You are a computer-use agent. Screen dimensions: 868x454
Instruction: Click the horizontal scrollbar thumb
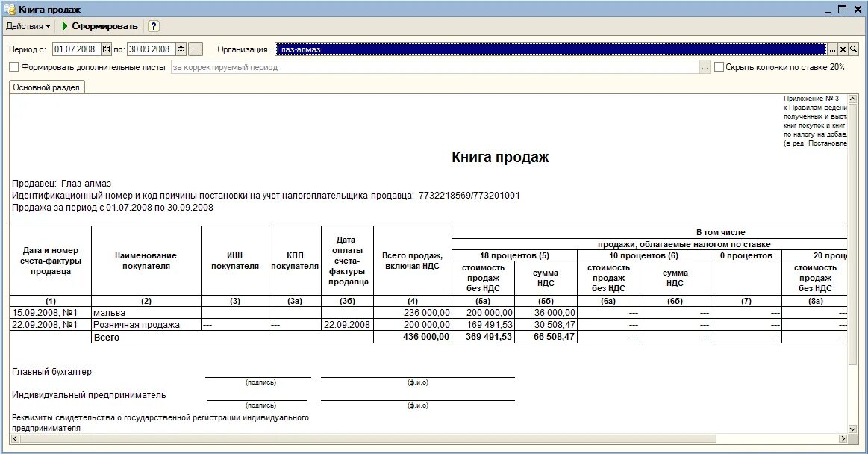[368, 438]
